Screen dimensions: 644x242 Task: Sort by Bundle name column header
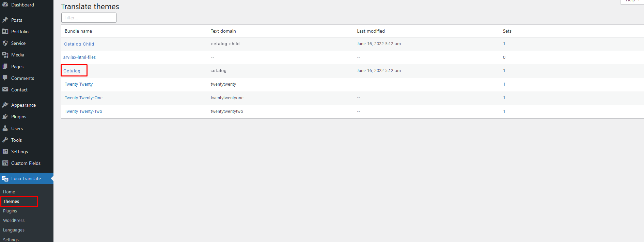coord(78,31)
